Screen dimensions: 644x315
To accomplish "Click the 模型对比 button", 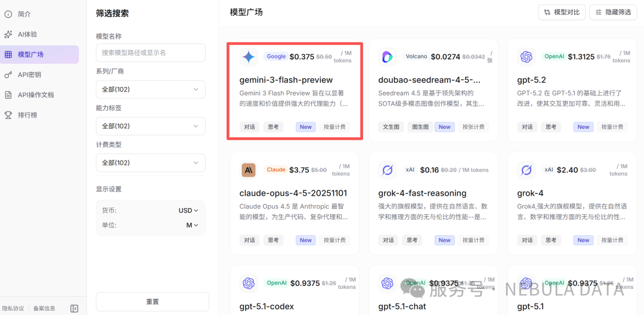I will (562, 13).
